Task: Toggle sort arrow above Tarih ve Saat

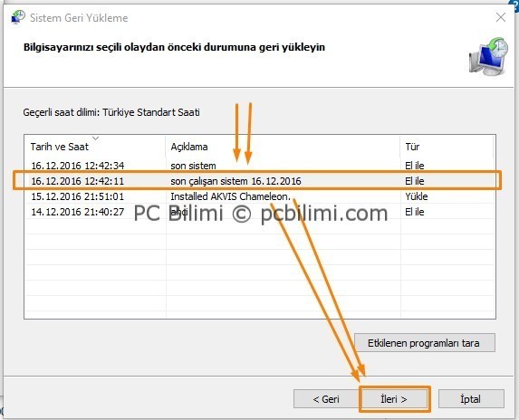Action: pos(96,138)
